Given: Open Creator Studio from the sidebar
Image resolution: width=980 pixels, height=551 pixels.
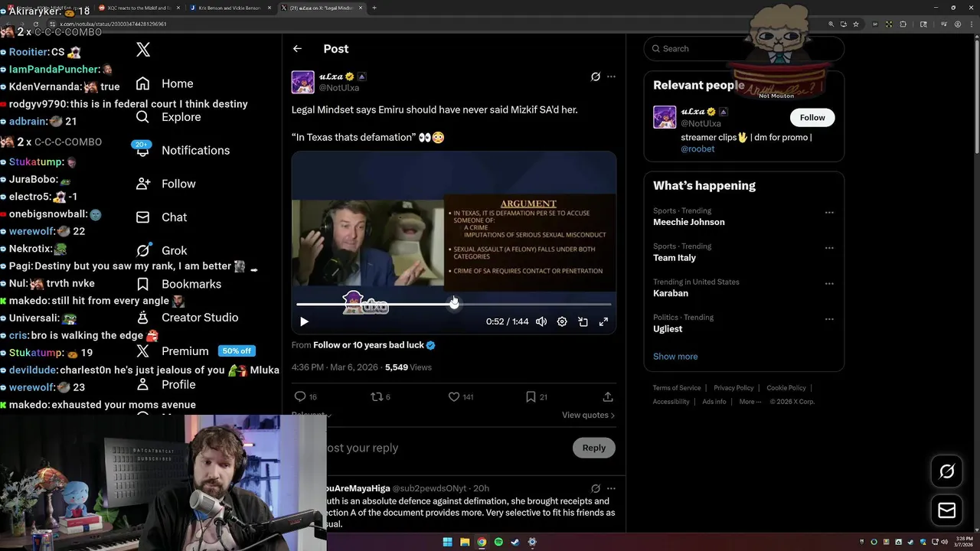Looking at the screenshot, I should click(x=187, y=317).
